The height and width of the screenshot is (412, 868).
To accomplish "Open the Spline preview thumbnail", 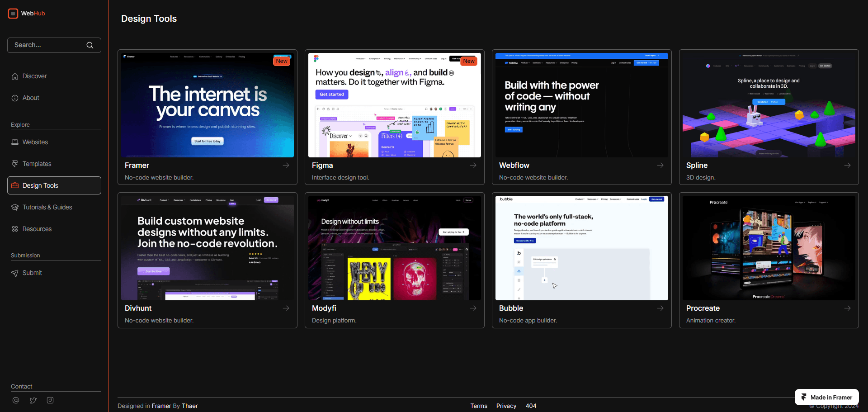I will pyautogui.click(x=769, y=105).
